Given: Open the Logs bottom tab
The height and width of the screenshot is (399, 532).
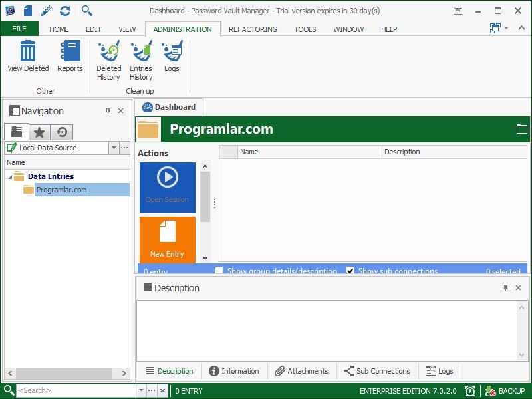Looking at the screenshot, I should 440,371.
